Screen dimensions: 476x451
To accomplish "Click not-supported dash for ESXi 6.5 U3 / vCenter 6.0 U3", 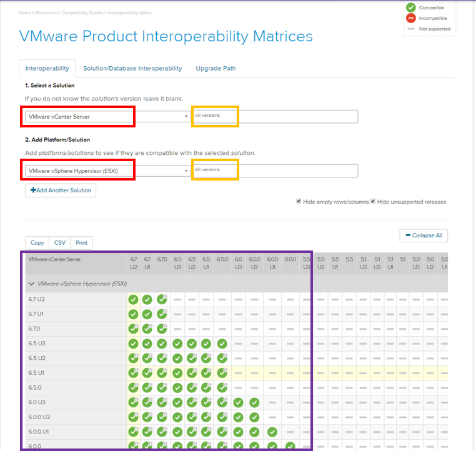I will pyautogui.click(x=238, y=344).
